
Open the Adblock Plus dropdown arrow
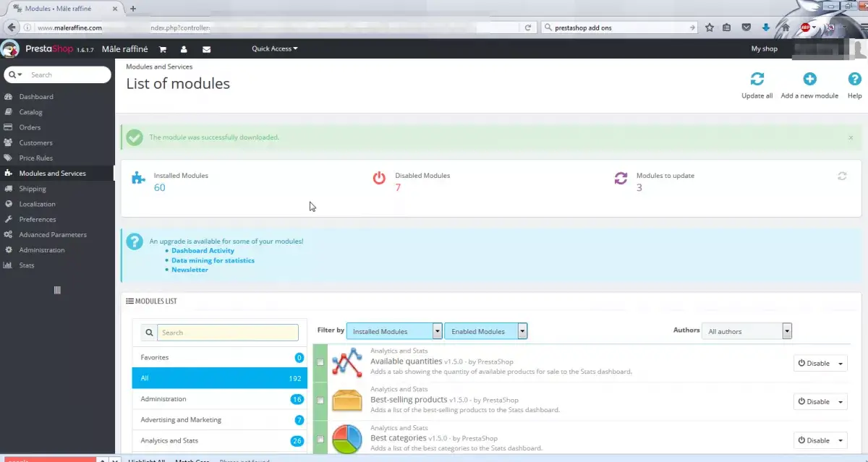click(x=814, y=27)
